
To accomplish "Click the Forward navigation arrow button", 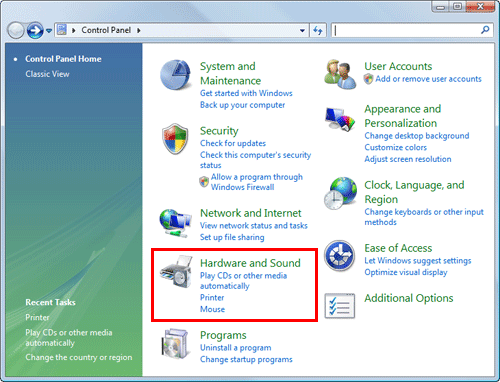I will click(35, 30).
